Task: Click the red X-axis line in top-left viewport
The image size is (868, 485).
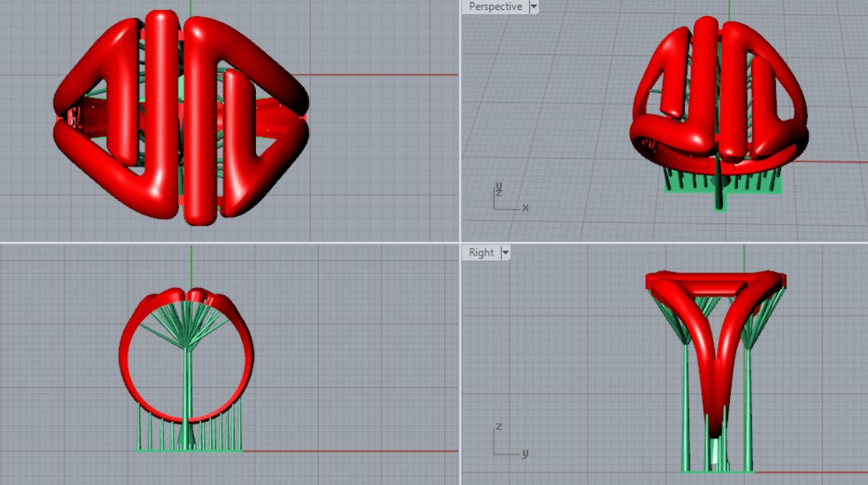Action: tap(382, 74)
